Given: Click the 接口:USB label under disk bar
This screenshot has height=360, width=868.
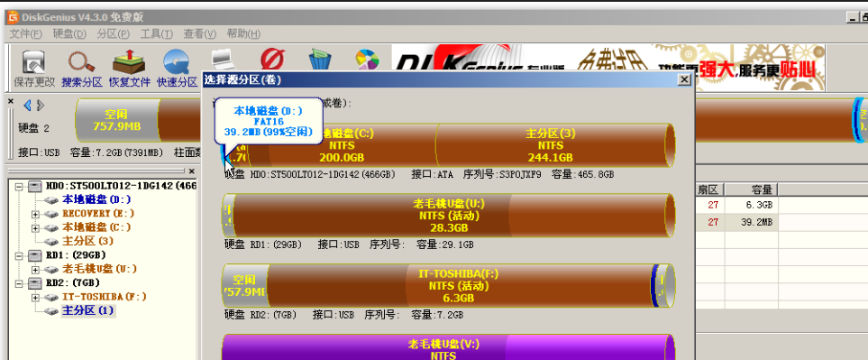Looking at the screenshot, I should [x=39, y=152].
